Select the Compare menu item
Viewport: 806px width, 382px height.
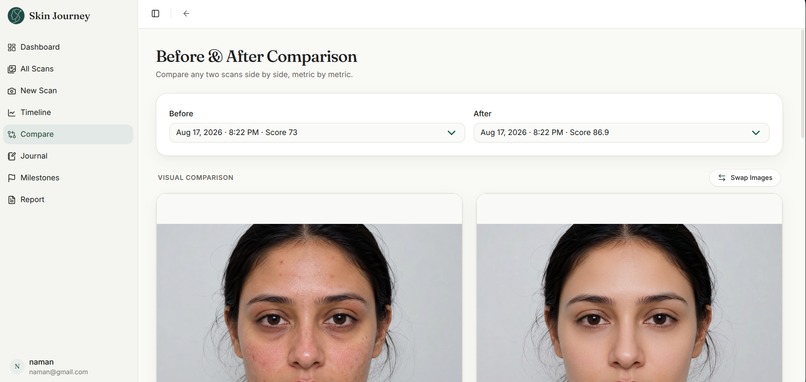click(68, 134)
